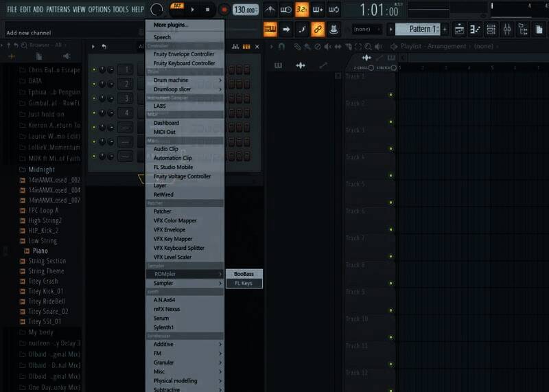Image resolution: width=549 pixels, height=392 pixels.
Task: Open the OPTIONS menu
Action: click(99, 10)
